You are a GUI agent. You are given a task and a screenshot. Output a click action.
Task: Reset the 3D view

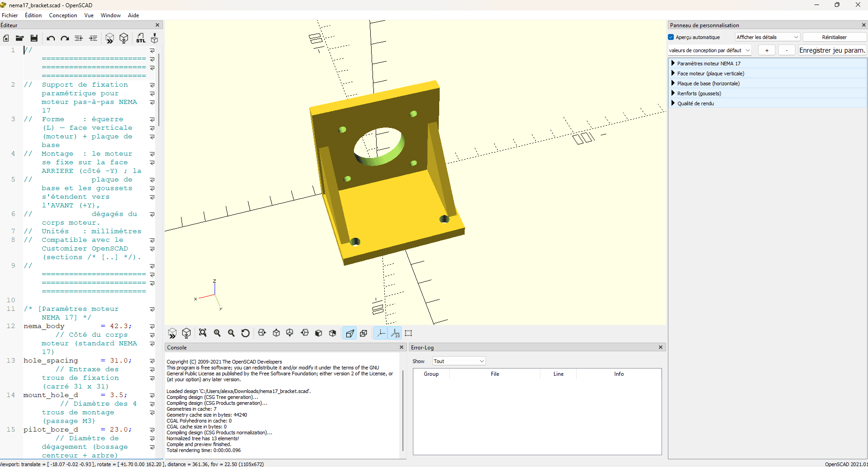click(x=245, y=333)
